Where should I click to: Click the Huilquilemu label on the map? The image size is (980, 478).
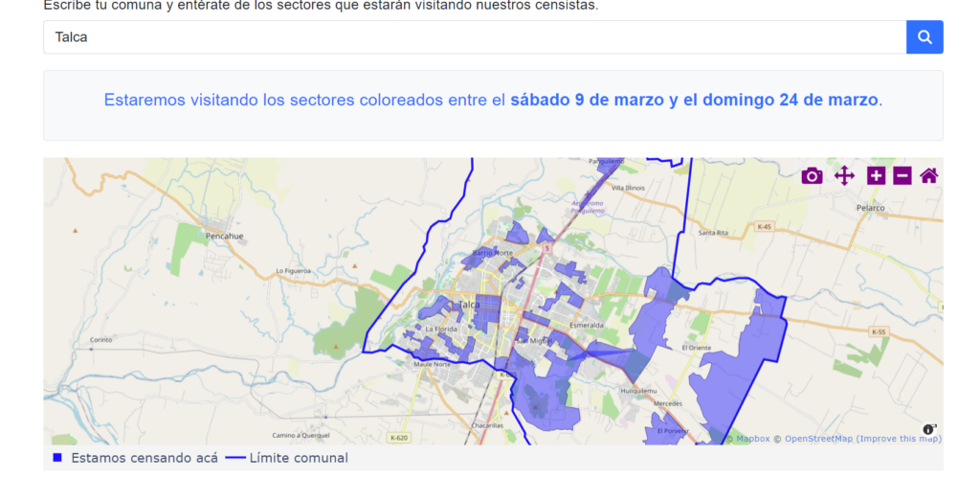point(638,391)
